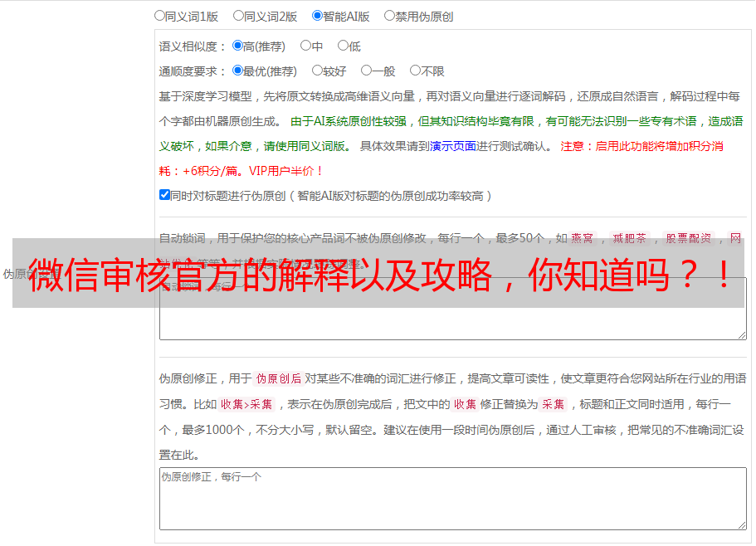Select the 同义词1版 radio option
The height and width of the screenshot is (546, 756).
point(159,15)
